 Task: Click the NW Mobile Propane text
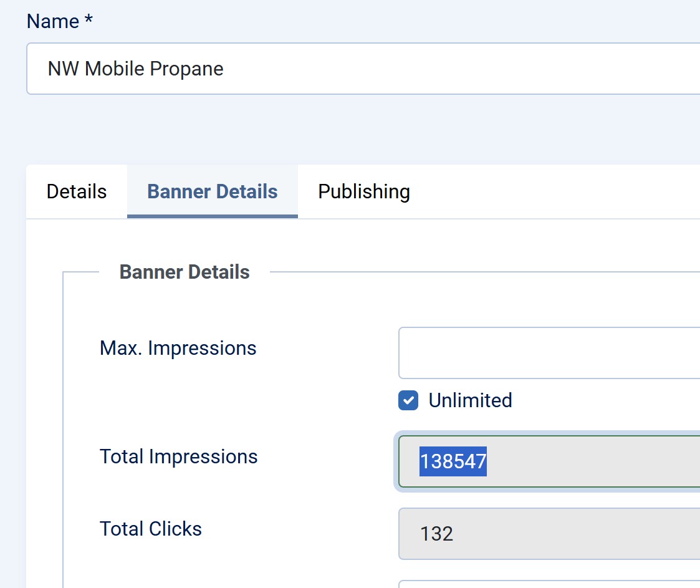[136, 69]
